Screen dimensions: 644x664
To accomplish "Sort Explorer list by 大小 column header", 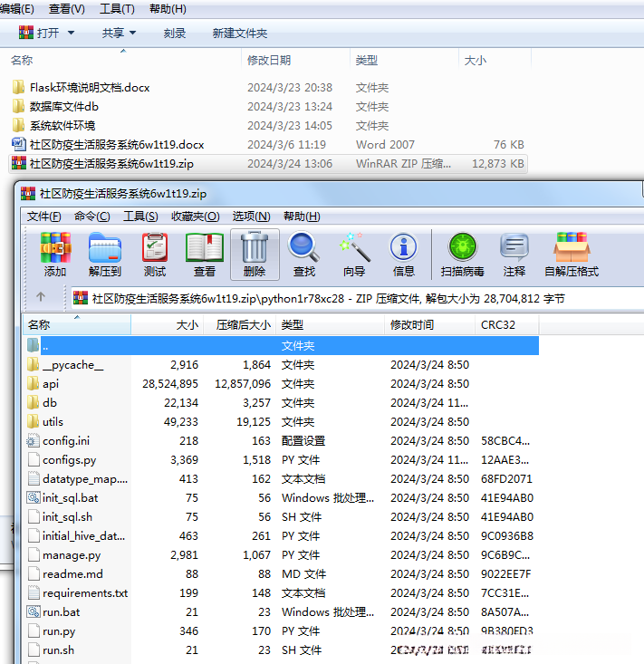I will click(x=495, y=60).
